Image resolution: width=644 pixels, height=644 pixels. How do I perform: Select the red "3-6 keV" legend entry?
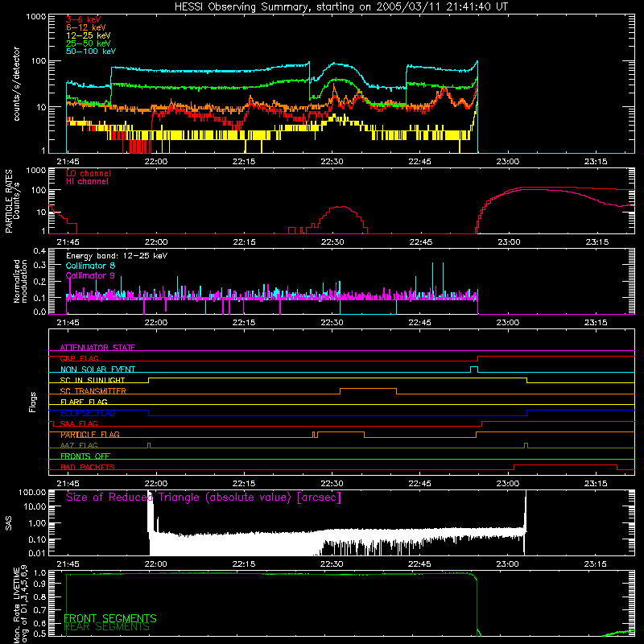tap(83, 19)
